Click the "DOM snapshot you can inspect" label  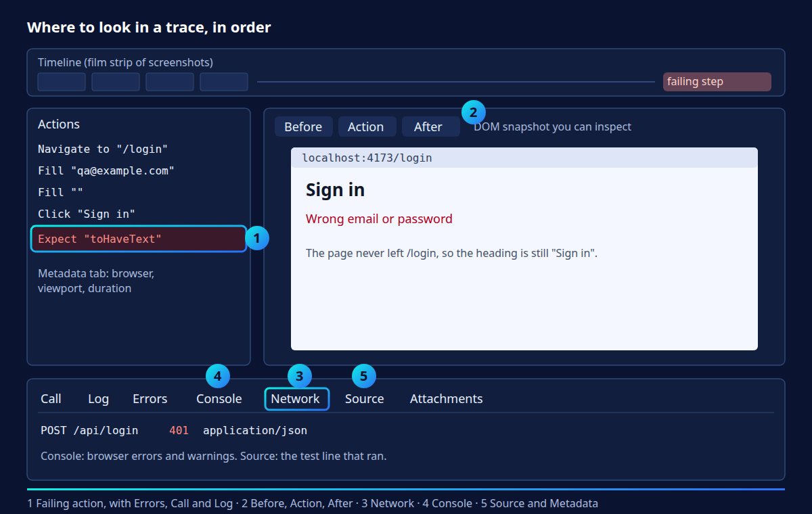tap(552, 126)
